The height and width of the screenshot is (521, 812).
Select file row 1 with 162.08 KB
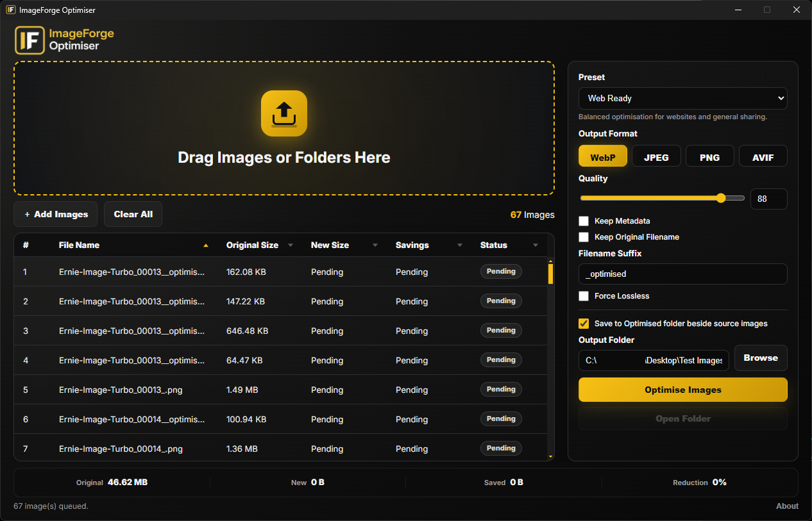(280, 272)
